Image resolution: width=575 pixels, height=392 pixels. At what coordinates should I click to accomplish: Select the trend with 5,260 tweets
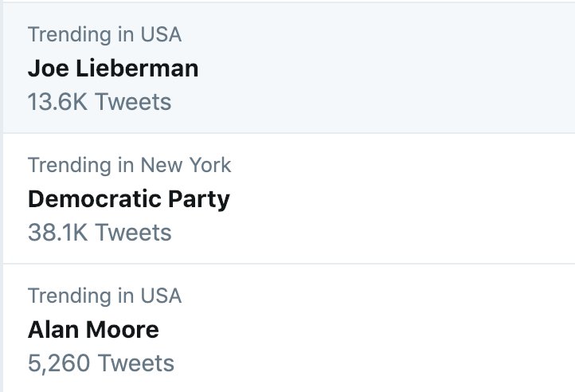[x=93, y=329]
